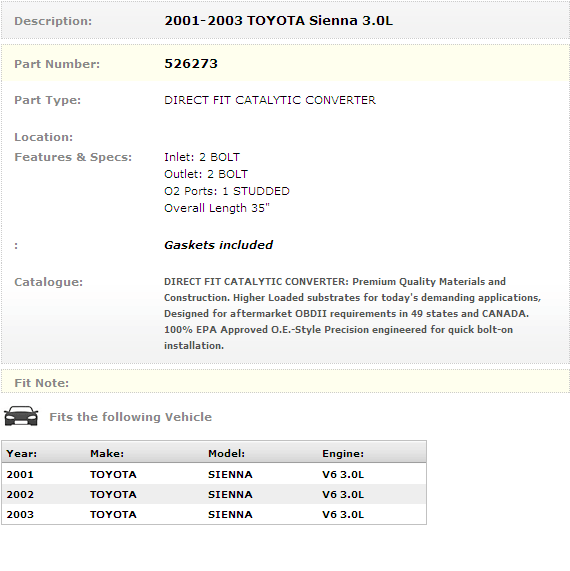Image resolution: width=570 pixels, height=571 pixels.
Task: Click the Make column header
Action: (107, 453)
